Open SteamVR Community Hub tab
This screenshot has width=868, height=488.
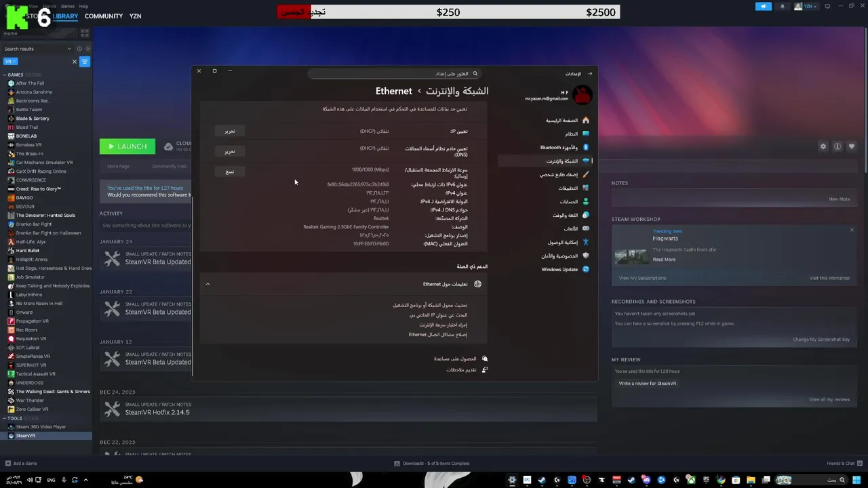(x=169, y=166)
